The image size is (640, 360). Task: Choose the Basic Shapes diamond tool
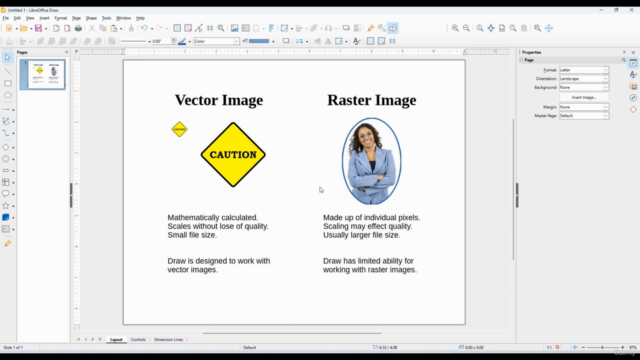click(6, 147)
